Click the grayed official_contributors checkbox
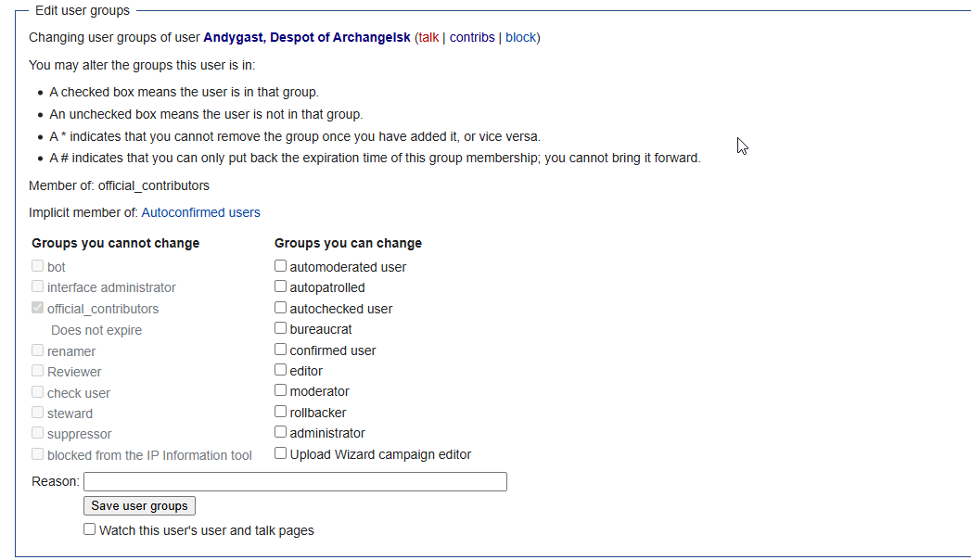The width and height of the screenshot is (971, 560). (38, 308)
